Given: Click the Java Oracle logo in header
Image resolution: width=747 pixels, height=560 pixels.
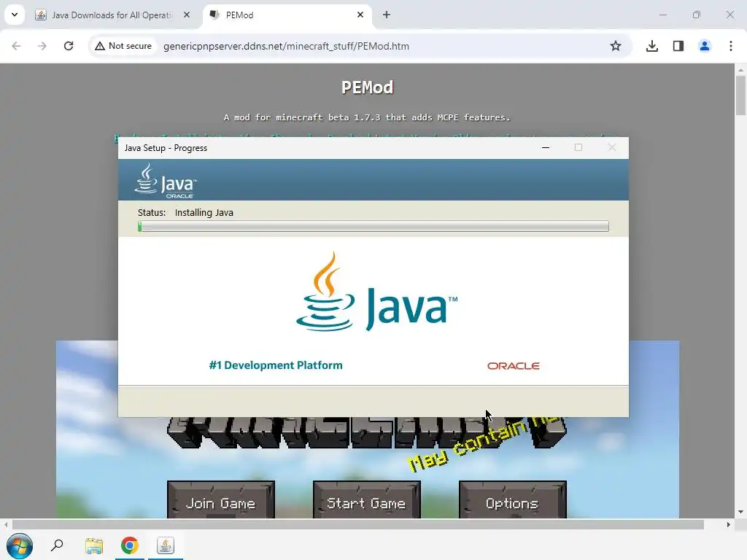Looking at the screenshot, I should pyautogui.click(x=166, y=181).
